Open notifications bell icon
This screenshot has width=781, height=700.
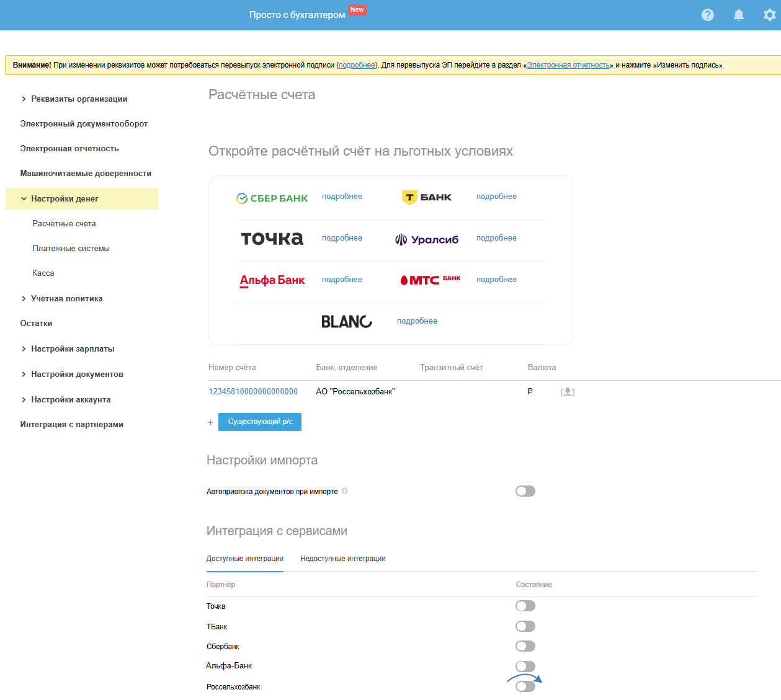pyautogui.click(x=739, y=15)
